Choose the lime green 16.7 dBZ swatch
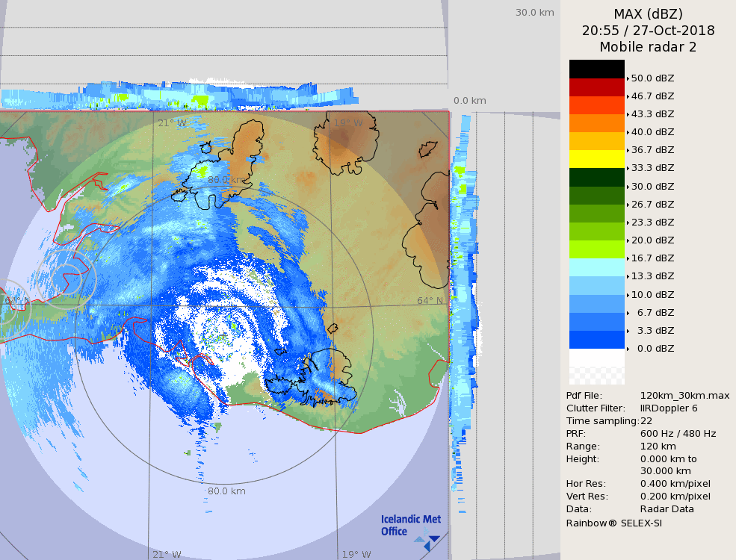Screen dimensions: 736x560 coord(596,249)
